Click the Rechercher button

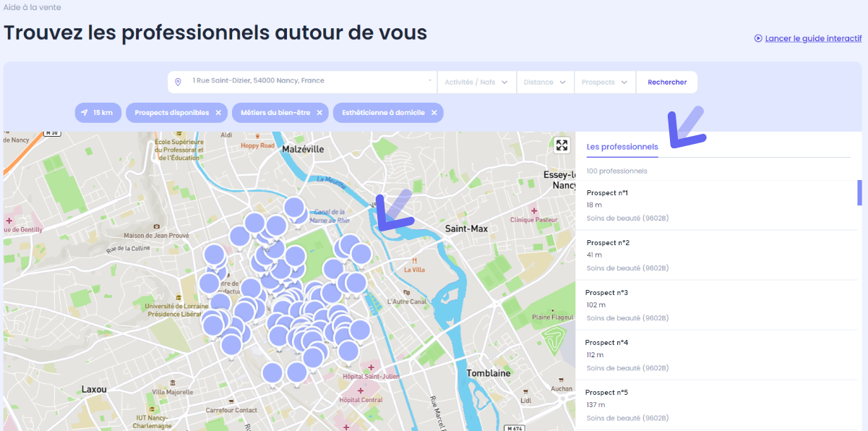click(667, 82)
